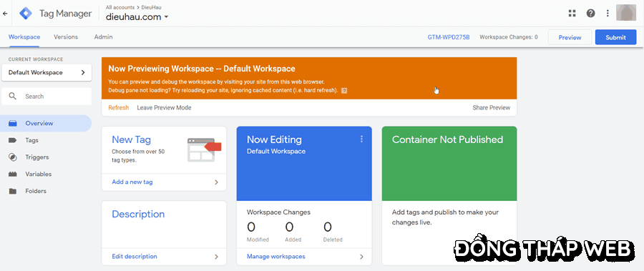This screenshot has width=644, height=271.
Task: Switch to the Admin tab
Action: click(x=103, y=37)
